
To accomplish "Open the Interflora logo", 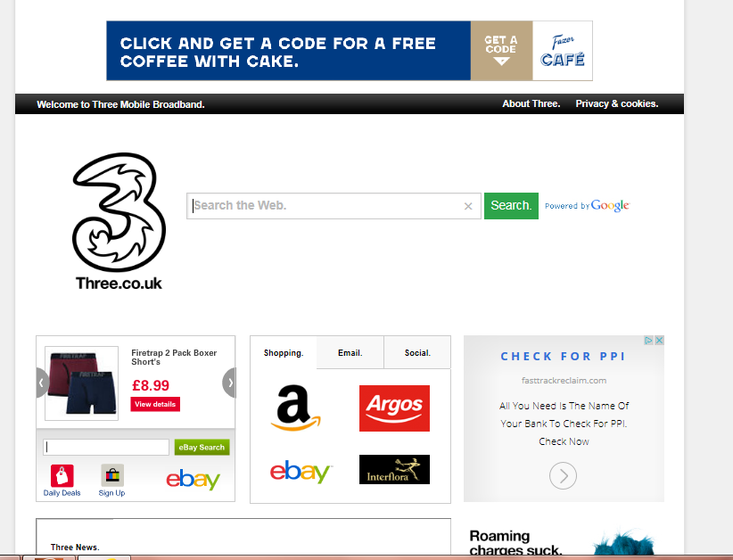I will (394, 469).
